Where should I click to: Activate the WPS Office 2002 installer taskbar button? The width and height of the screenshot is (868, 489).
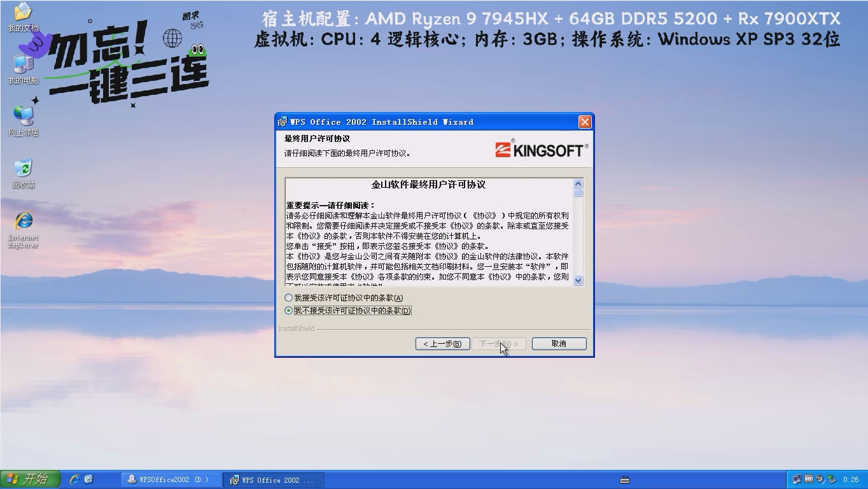tap(274, 479)
